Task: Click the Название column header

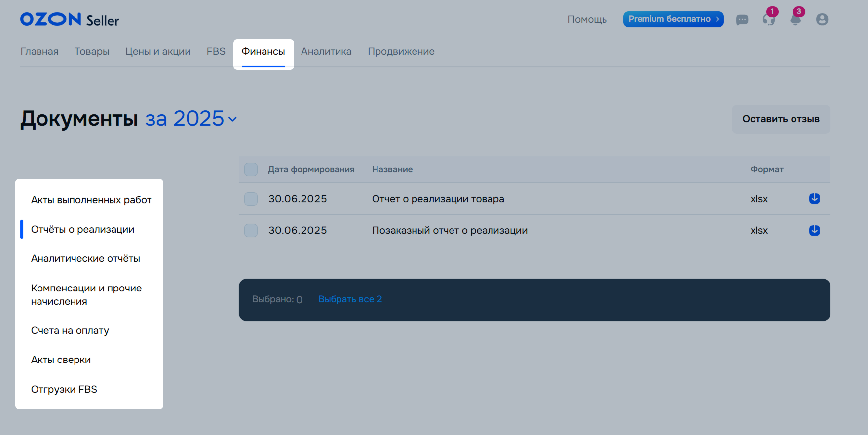Action: click(392, 169)
